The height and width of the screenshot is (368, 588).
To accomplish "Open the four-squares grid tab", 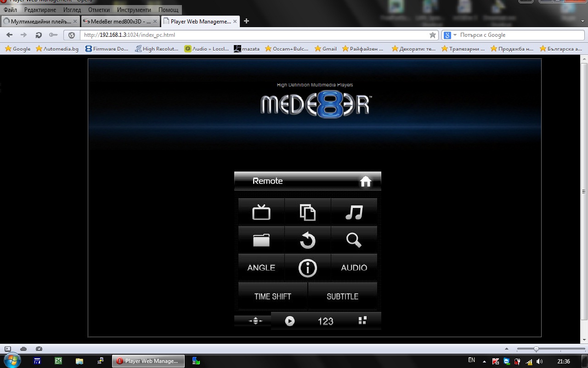I will click(362, 321).
